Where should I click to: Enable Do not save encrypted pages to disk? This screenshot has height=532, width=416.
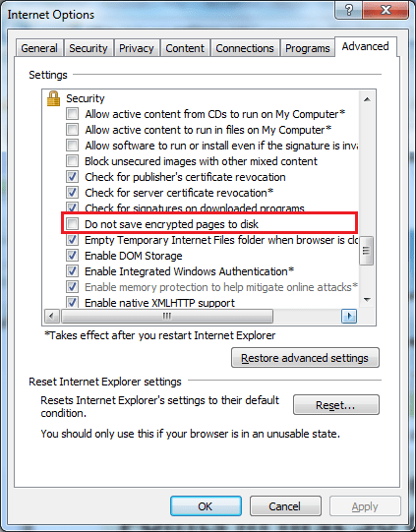coord(72,223)
